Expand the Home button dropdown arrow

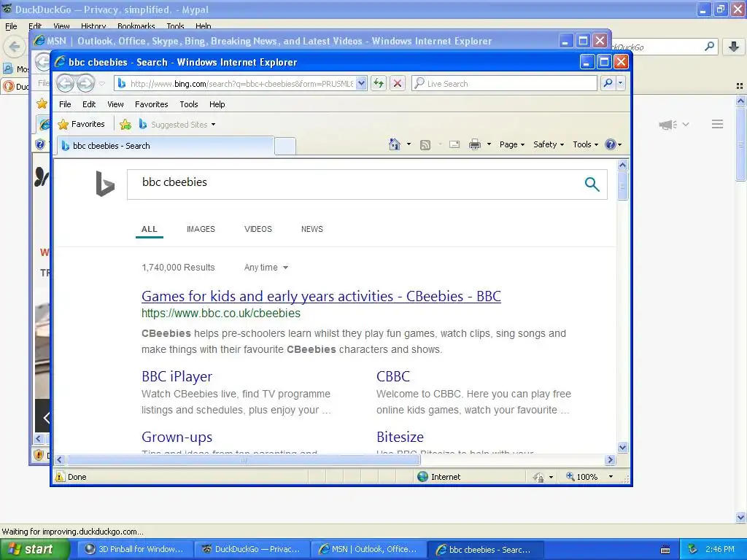(x=409, y=144)
